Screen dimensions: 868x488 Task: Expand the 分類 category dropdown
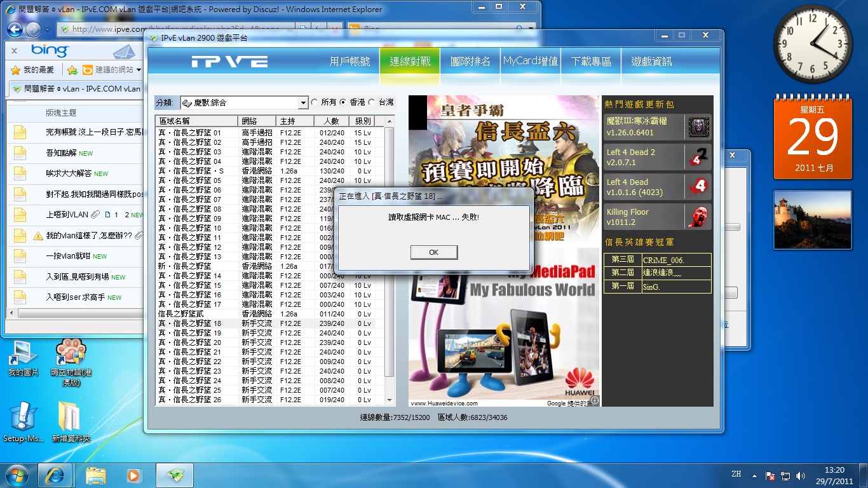click(302, 103)
